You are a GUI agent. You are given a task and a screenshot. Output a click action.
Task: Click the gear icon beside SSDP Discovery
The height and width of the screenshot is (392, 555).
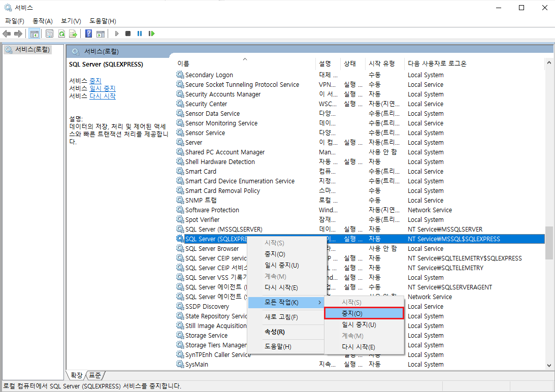pyautogui.click(x=180, y=306)
